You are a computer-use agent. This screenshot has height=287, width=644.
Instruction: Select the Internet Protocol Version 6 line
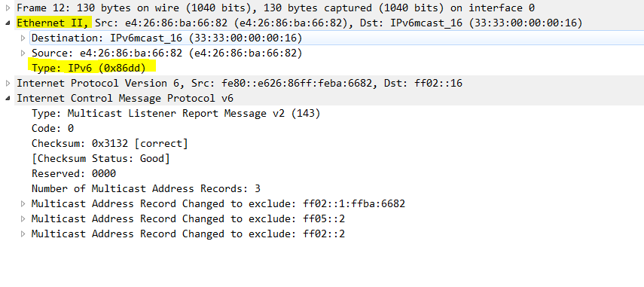pyautogui.click(x=240, y=84)
